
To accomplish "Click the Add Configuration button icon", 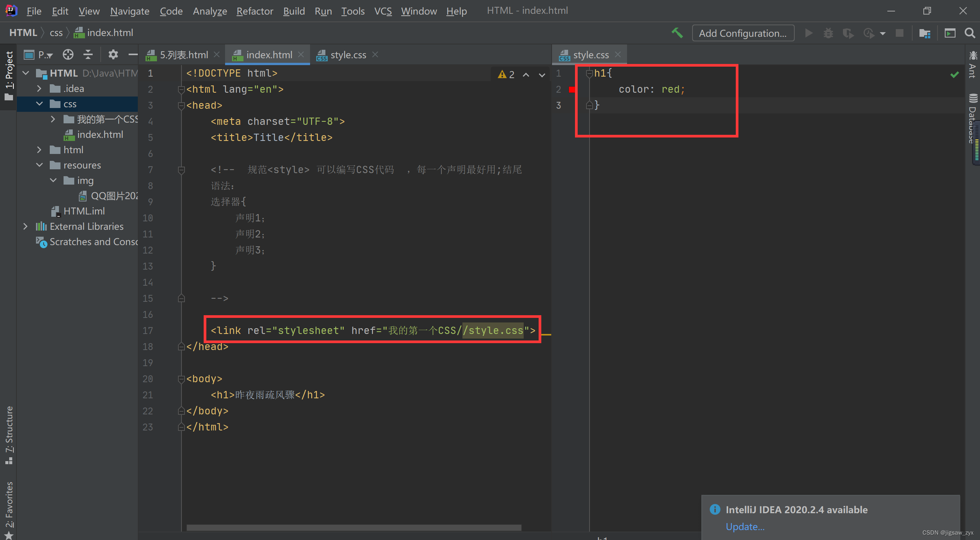I will coord(743,33).
